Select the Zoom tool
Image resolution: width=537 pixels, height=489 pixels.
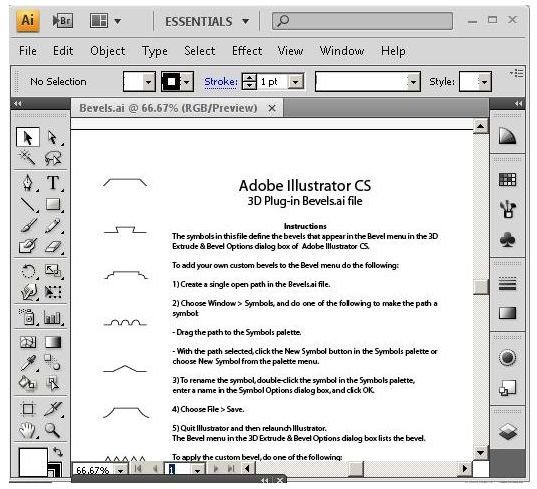point(52,430)
